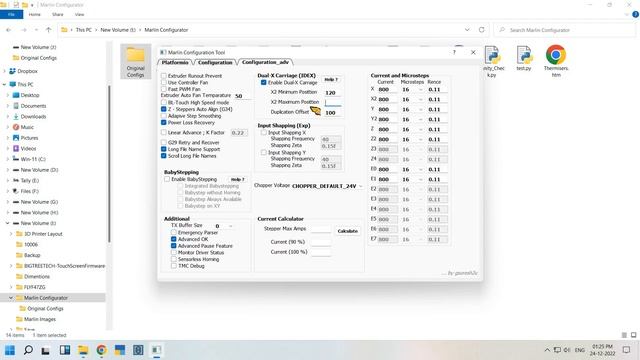The height and width of the screenshot is (360, 640).
Task: Check Enable BabyStepping
Action: tap(167, 179)
